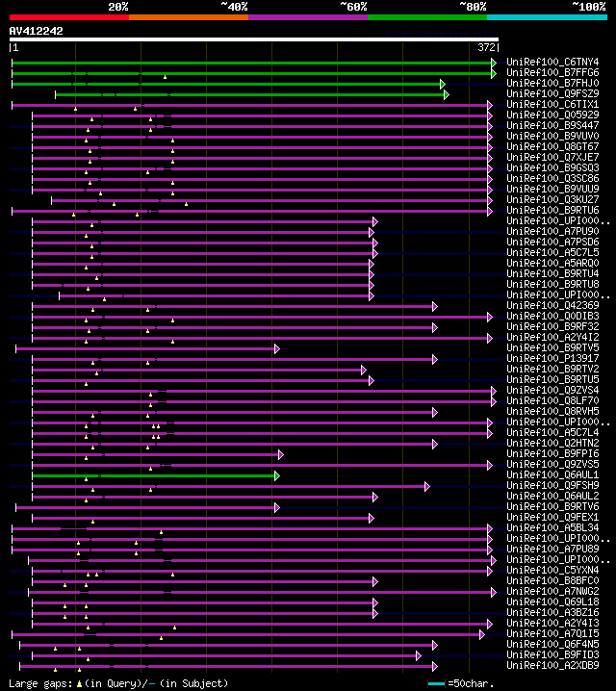Select the UniRef100_Q8LF70 label

point(552,400)
